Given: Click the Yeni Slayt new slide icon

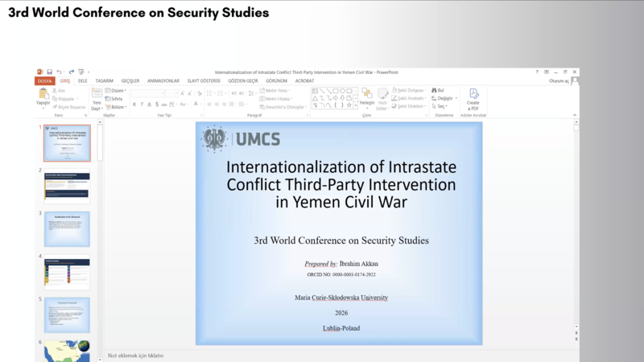Looking at the screenshot, I should [97, 93].
